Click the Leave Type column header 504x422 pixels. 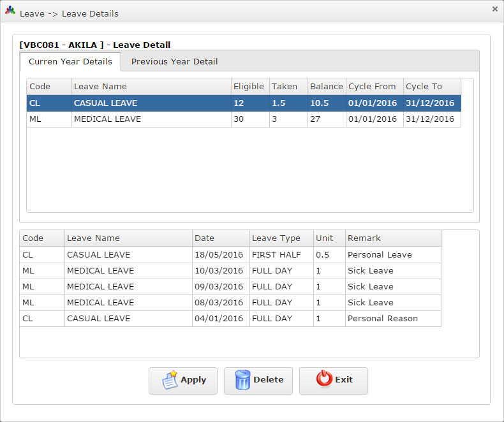pyautogui.click(x=280, y=238)
